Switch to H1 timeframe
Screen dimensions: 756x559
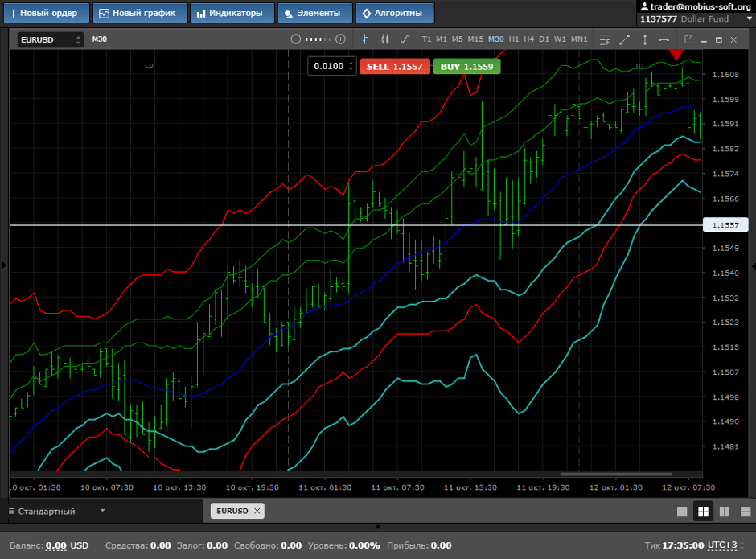514,39
